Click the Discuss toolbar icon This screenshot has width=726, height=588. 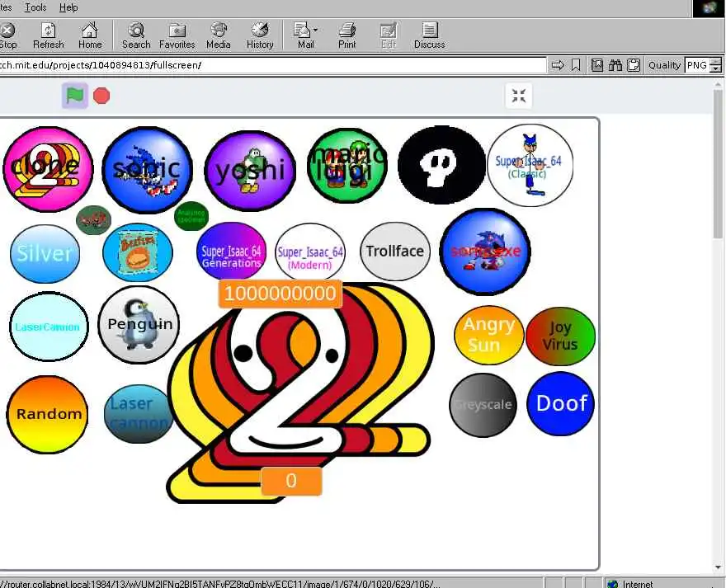coord(429,35)
